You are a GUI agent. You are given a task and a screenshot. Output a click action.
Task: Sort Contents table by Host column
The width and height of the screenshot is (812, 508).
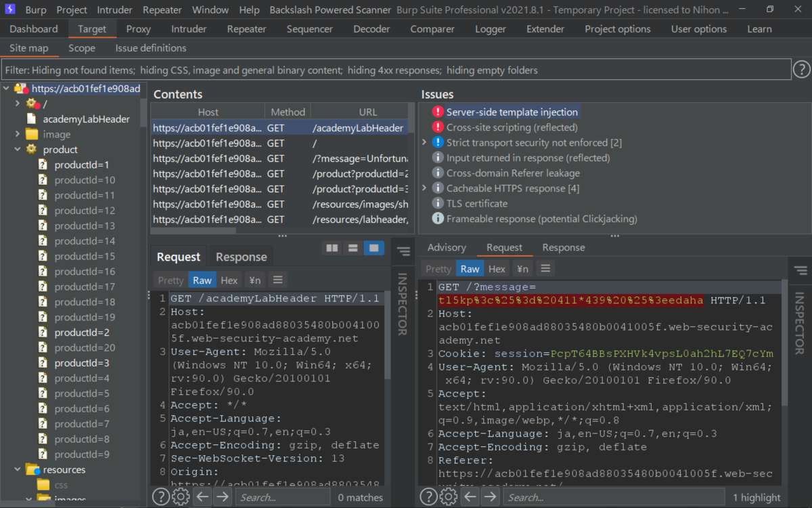click(208, 112)
